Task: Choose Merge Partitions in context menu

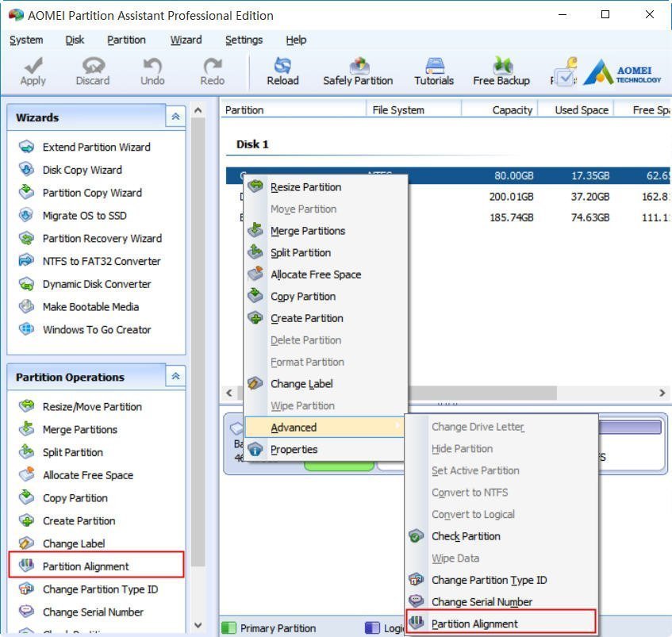Action: [x=326, y=231]
